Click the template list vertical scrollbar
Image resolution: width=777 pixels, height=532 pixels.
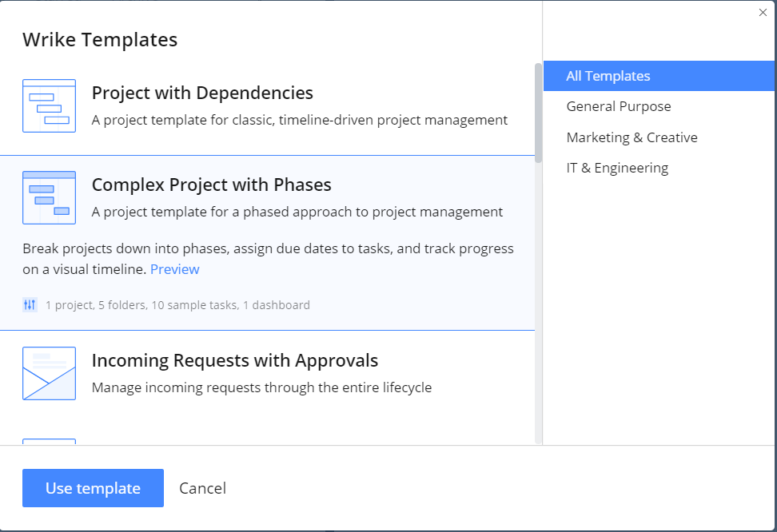point(538,112)
